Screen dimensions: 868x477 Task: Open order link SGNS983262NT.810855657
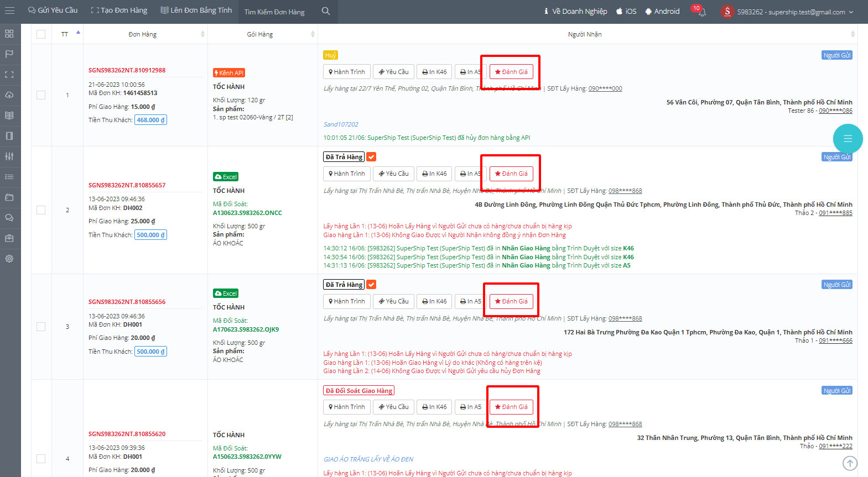click(x=127, y=185)
